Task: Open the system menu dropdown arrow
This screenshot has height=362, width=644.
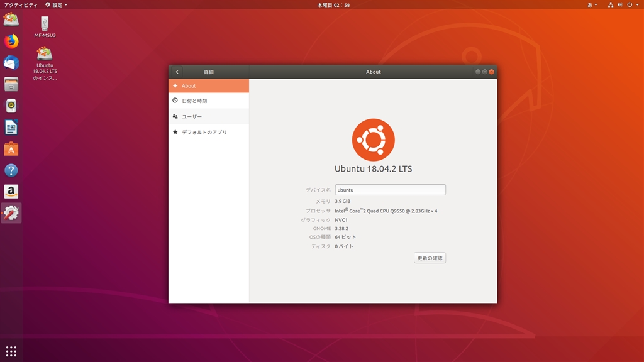Action: 638,5
